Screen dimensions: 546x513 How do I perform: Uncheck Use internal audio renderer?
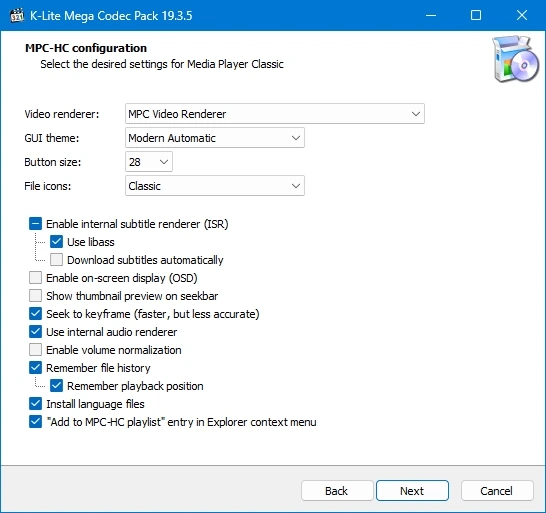coord(36,332)
